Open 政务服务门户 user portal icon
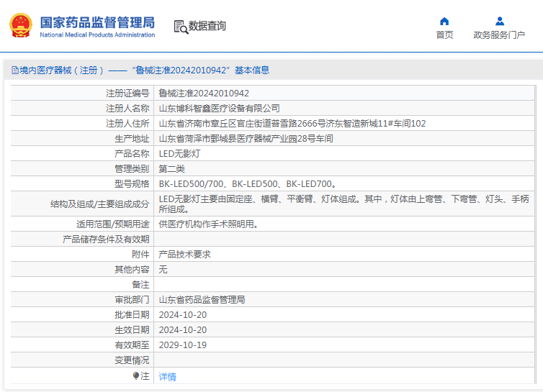The height and width of the screenshot is (392, 543). pyautogui.click(x=499, y=22)
